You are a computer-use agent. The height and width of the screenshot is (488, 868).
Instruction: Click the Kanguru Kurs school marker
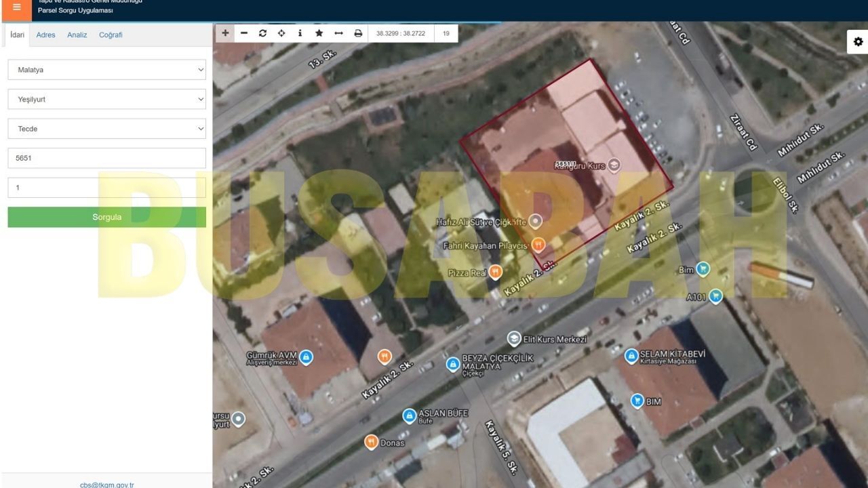(614, 164)
